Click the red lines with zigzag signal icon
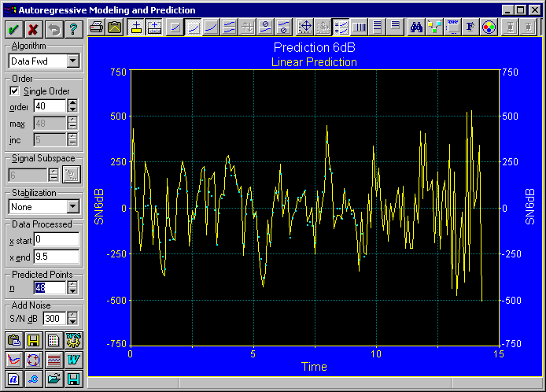546x392 pixels. tap(53, 360)
